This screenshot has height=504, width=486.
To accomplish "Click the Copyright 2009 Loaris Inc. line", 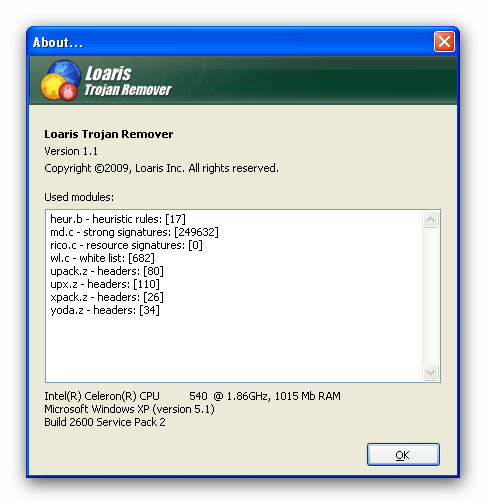I will (x=161, y=168).
